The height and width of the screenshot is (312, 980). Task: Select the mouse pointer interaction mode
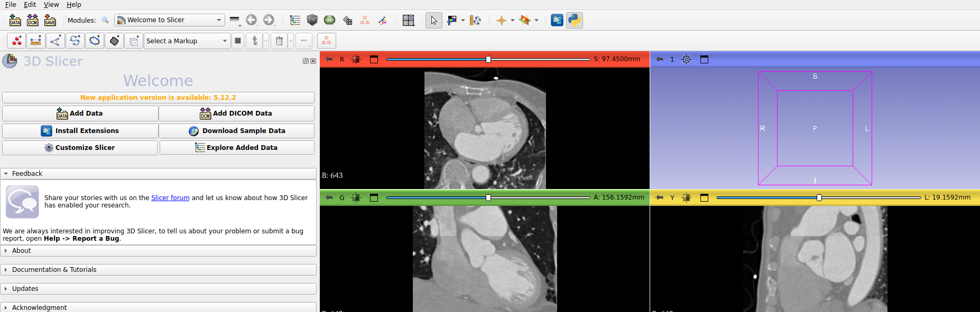(x=434, y=20)
